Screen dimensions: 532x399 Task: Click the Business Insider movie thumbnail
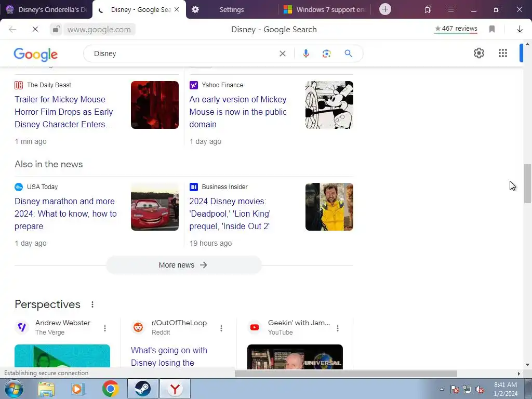point(329,207)
